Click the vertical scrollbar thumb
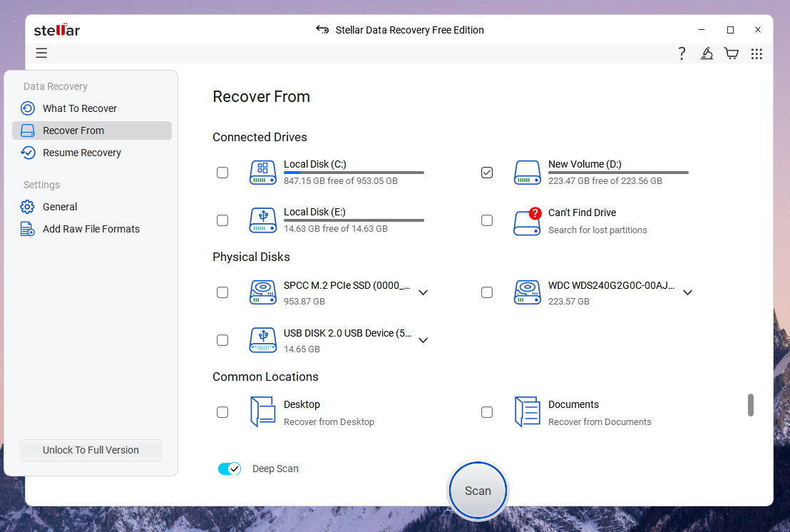 (750, 404)
